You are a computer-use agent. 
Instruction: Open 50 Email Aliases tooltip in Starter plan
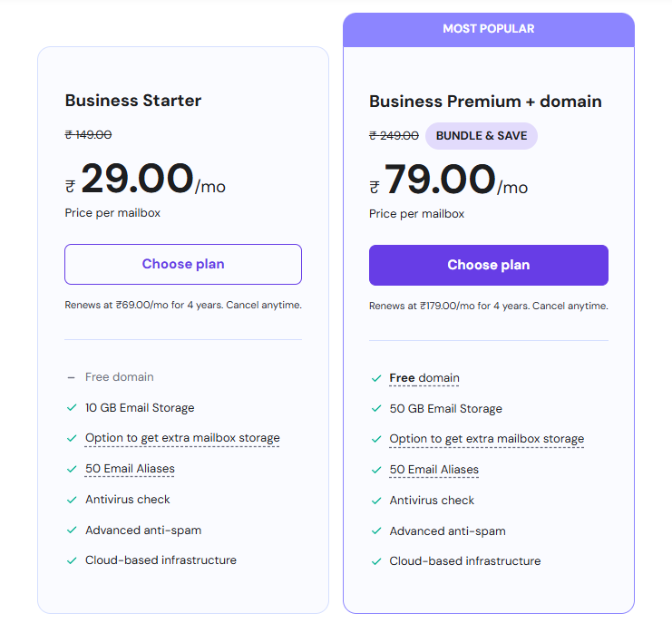(x=130, y=469)
